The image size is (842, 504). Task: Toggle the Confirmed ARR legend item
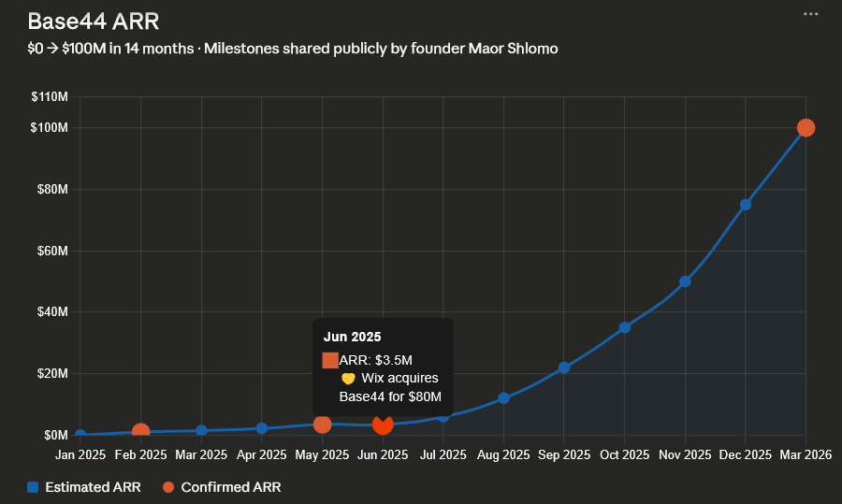[222, 487]
